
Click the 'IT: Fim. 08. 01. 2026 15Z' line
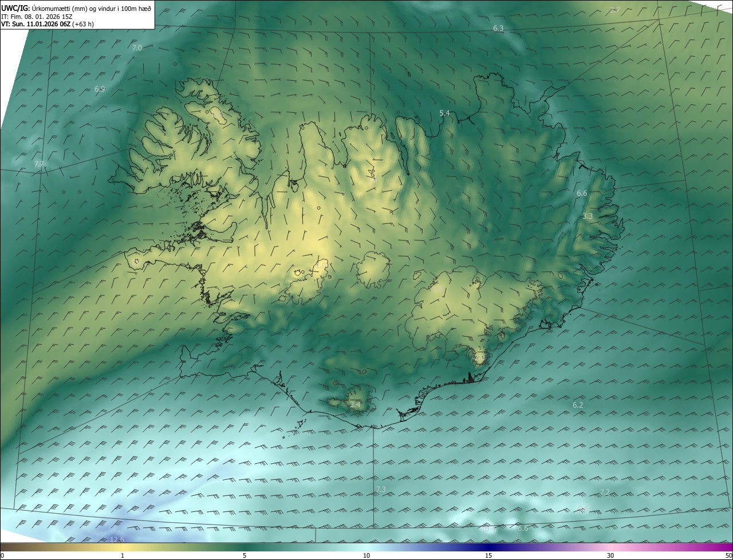(37, 17)
